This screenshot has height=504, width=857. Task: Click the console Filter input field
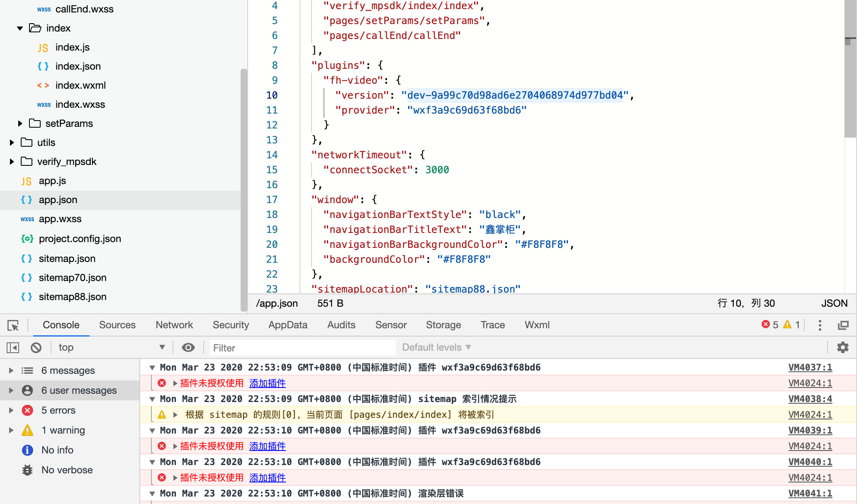[x=303, y=348]
